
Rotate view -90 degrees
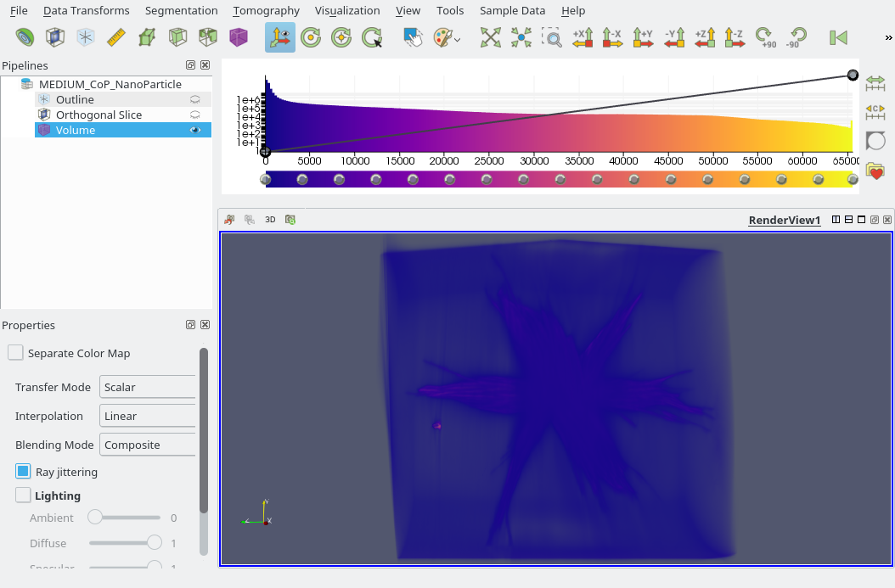pos(796,37)
